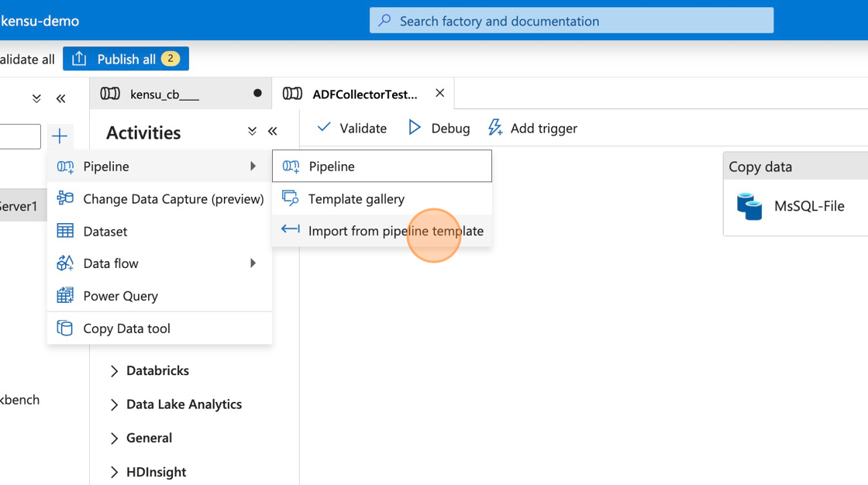Click the Data flow icon
The height and width of the screenshot is (485, 868).
coord(65,263)
